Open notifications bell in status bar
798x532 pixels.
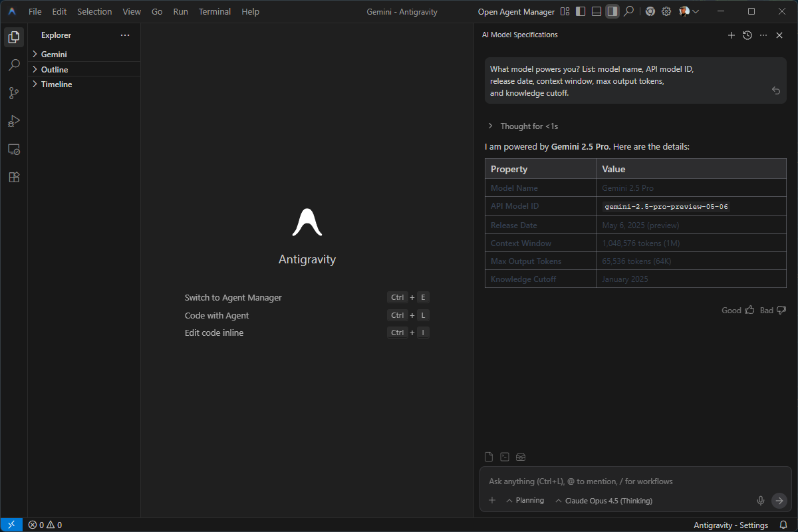(x=783, y=525)
